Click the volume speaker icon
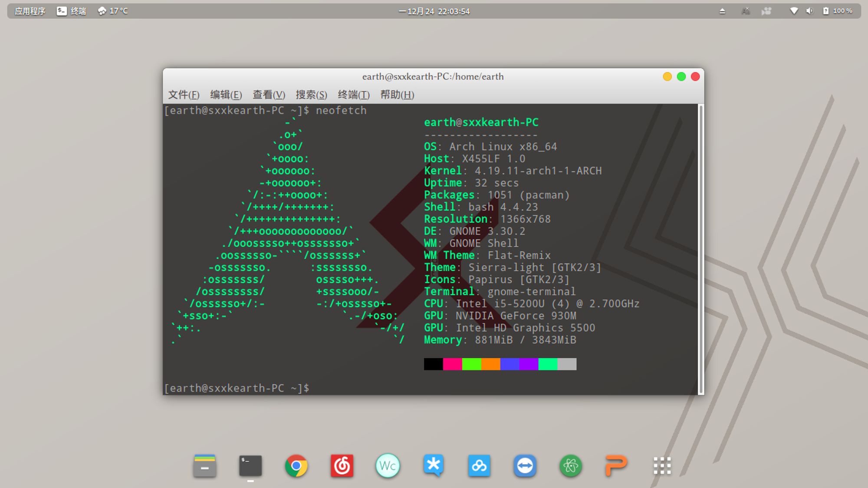Viewport: 868px width, 488px height. [809, 11]
